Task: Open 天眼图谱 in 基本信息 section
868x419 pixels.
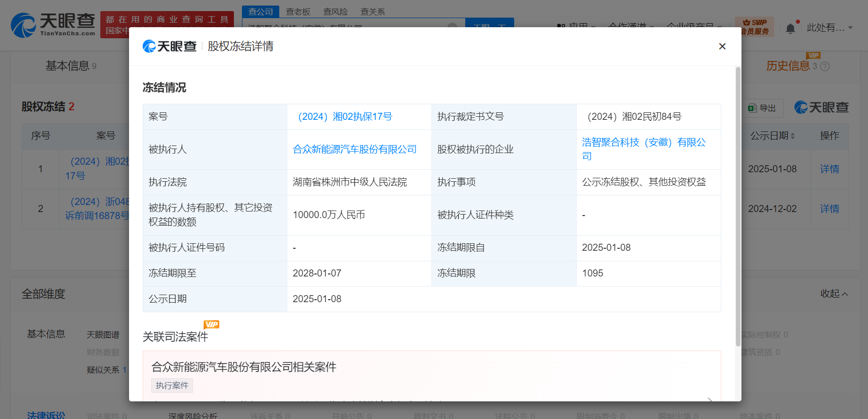Action: pos(103,335)
